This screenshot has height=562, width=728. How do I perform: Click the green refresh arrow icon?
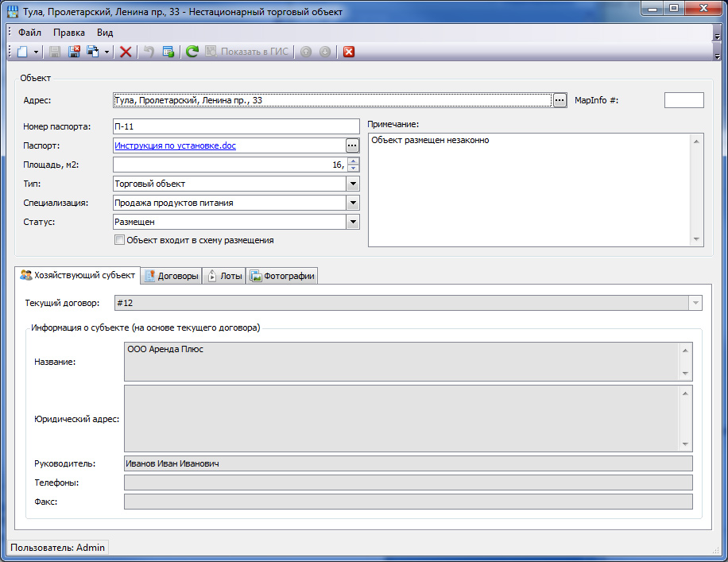click(x=192, y=52)
